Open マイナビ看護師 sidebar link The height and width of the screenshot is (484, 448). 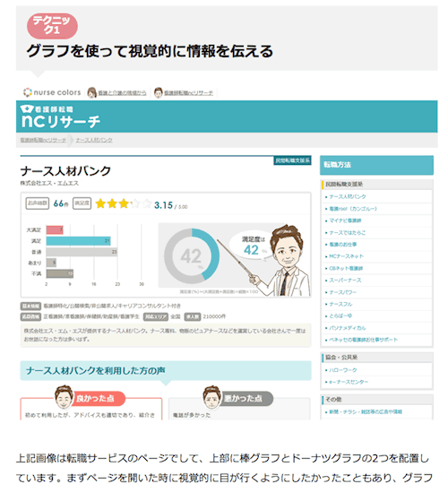click(345, 220)
